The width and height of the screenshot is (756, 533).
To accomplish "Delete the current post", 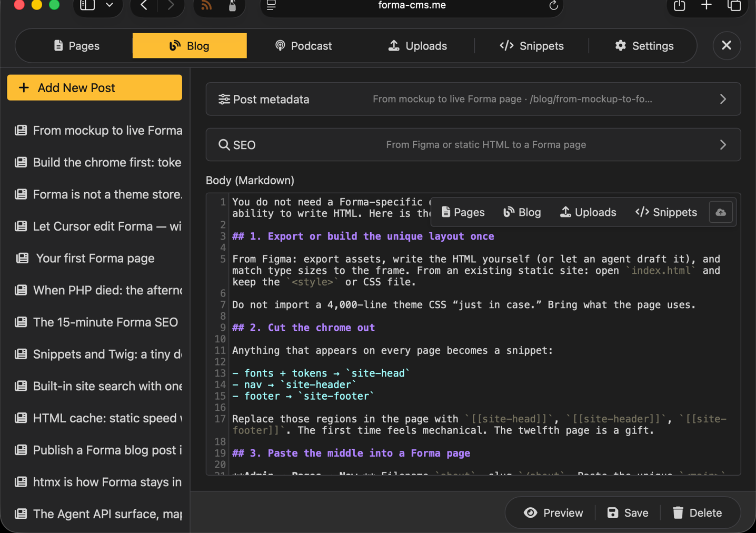I will (x=697, y=513).
